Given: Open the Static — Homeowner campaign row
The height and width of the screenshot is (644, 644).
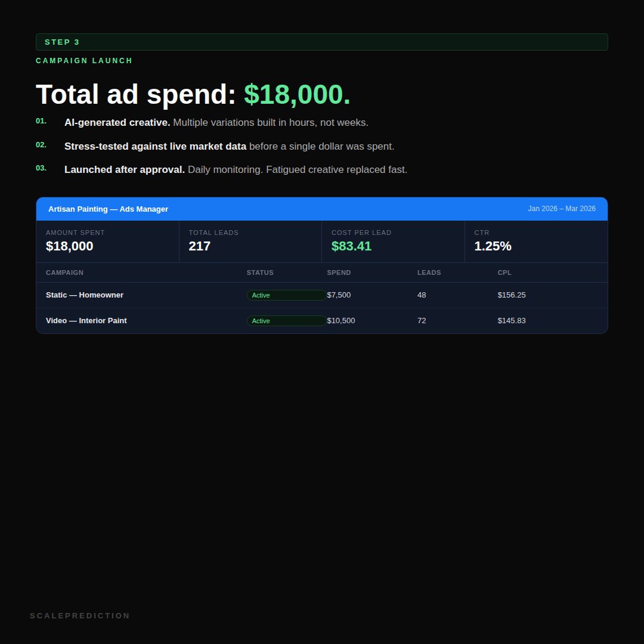Looking at the screenshot, I should (85, 295).
